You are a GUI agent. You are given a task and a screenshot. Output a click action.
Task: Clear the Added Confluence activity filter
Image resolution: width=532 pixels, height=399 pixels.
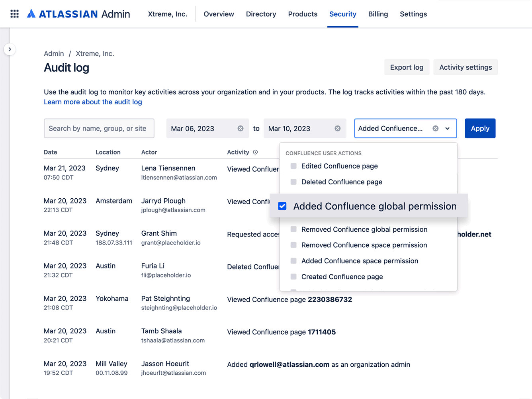coord(435,128)
